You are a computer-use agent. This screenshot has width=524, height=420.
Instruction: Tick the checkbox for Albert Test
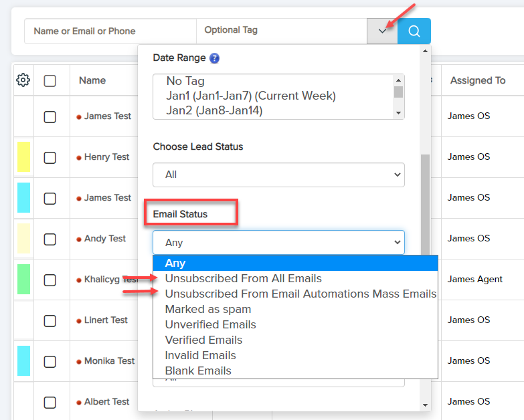tap(50, 403)
